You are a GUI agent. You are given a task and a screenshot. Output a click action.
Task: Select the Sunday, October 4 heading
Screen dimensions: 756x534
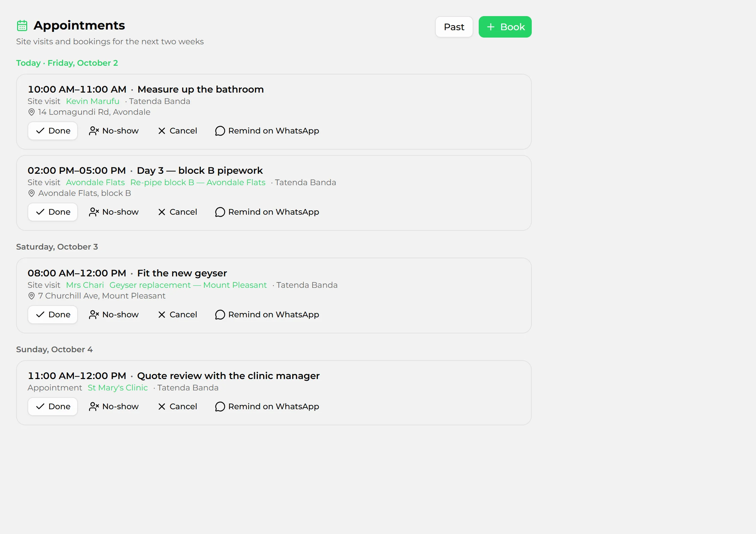[54, 350]
